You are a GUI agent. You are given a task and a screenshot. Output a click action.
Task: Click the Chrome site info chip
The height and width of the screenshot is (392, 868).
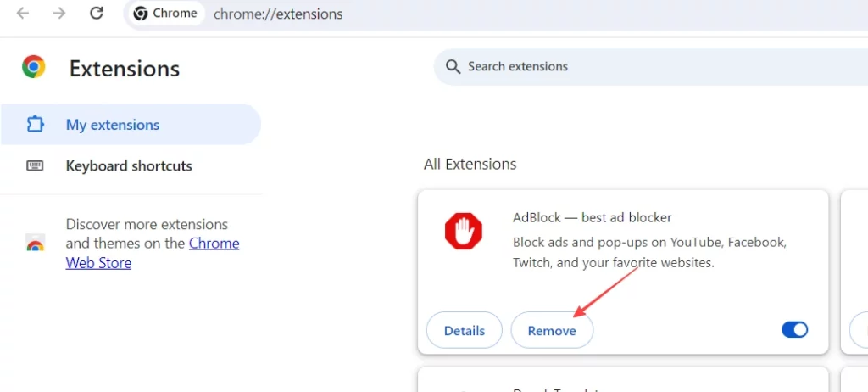(166, 14)
